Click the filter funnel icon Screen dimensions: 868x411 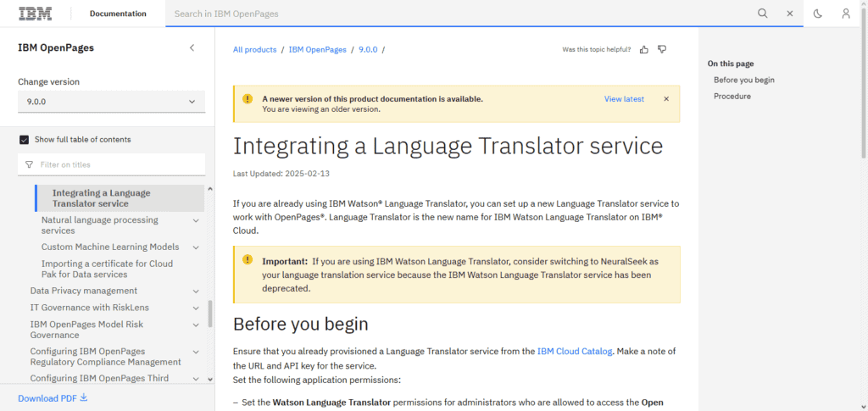(30, 165)
